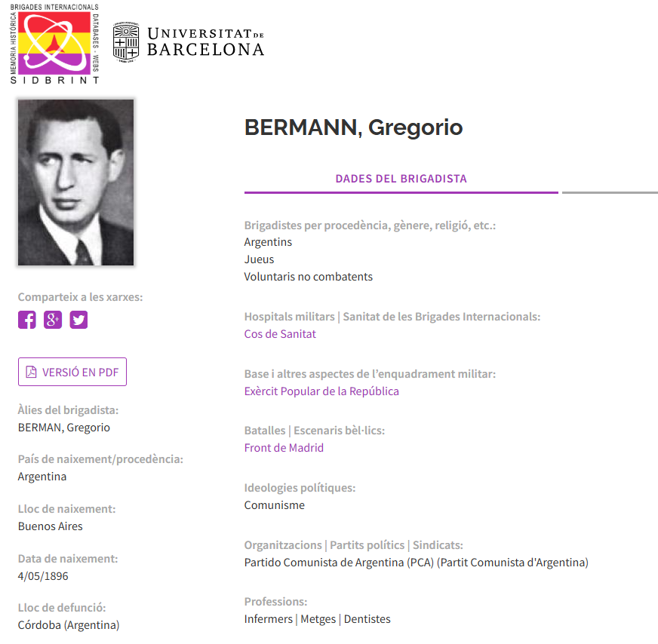This screenshot has width=658, height=644.
Task: Open the Cos de Sanitat link
Action: tap(280, 334)
